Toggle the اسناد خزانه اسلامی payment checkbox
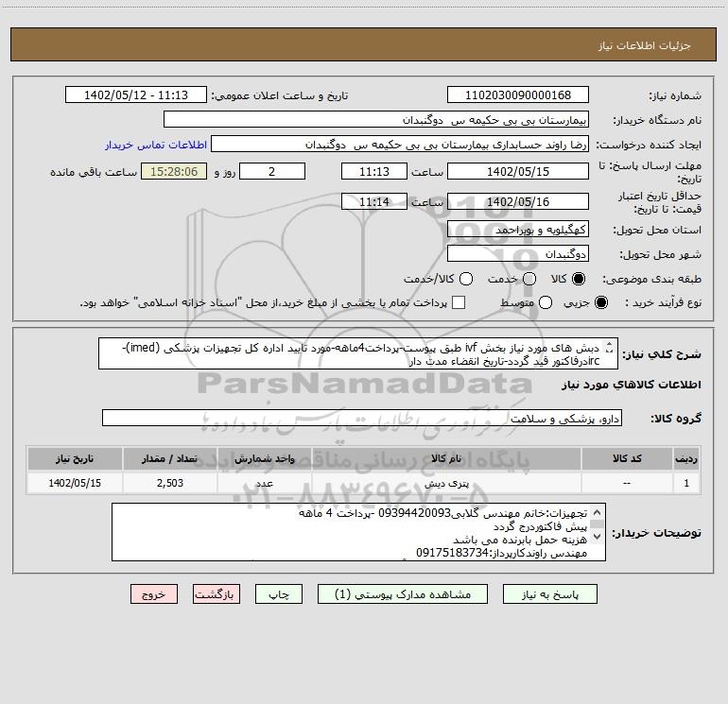728x704 pixels. [x=459, y=303]
